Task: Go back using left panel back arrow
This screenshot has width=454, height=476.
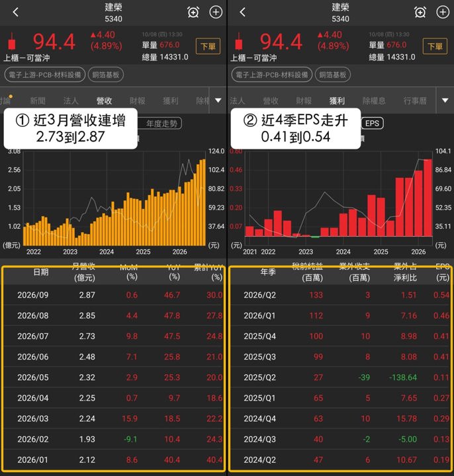Action: click(x=15, y=12)
